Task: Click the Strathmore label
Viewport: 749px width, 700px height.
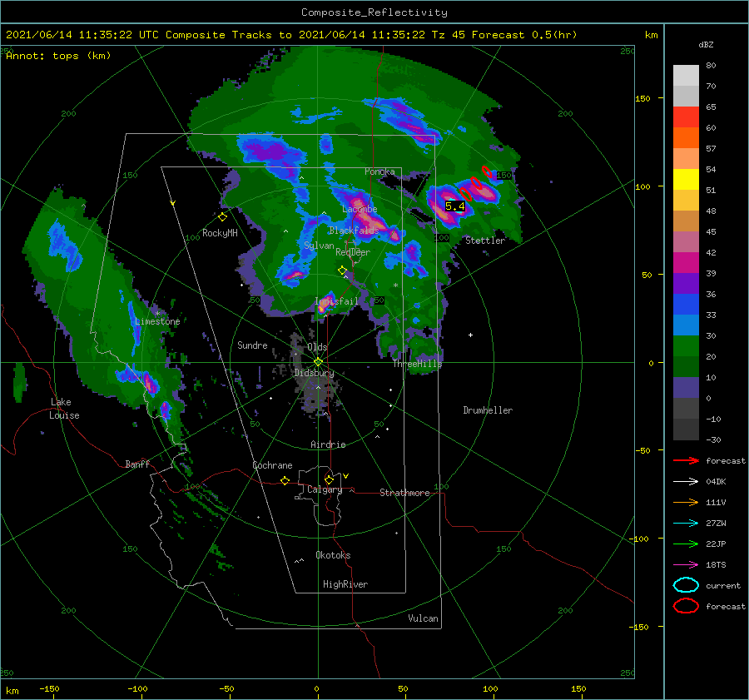Action: pos(404,493)
